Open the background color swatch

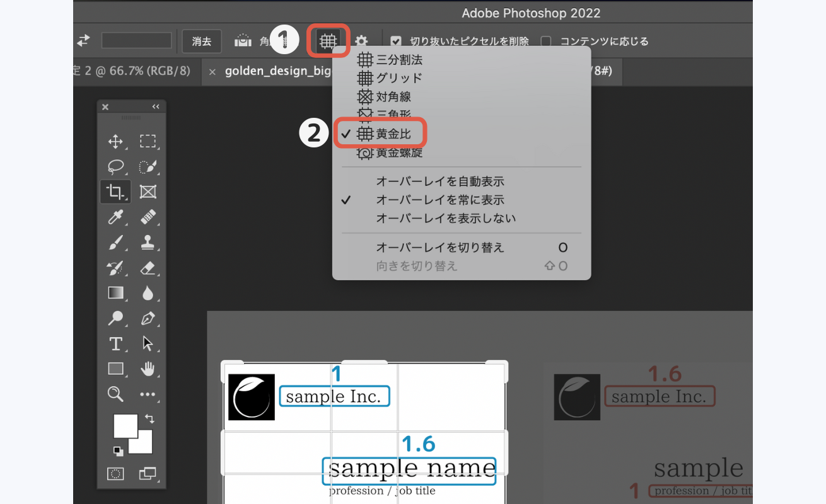click(145, 446)
